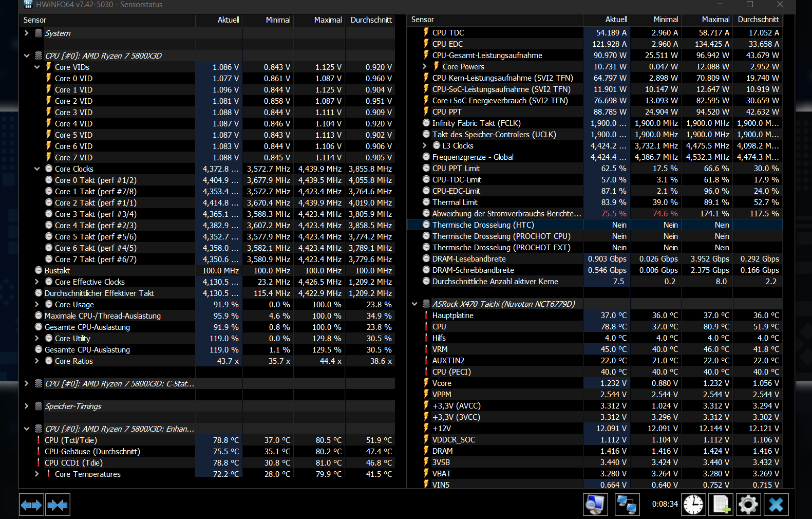
Task: Click the thermometer icon beside VRM
Action: 426,349
